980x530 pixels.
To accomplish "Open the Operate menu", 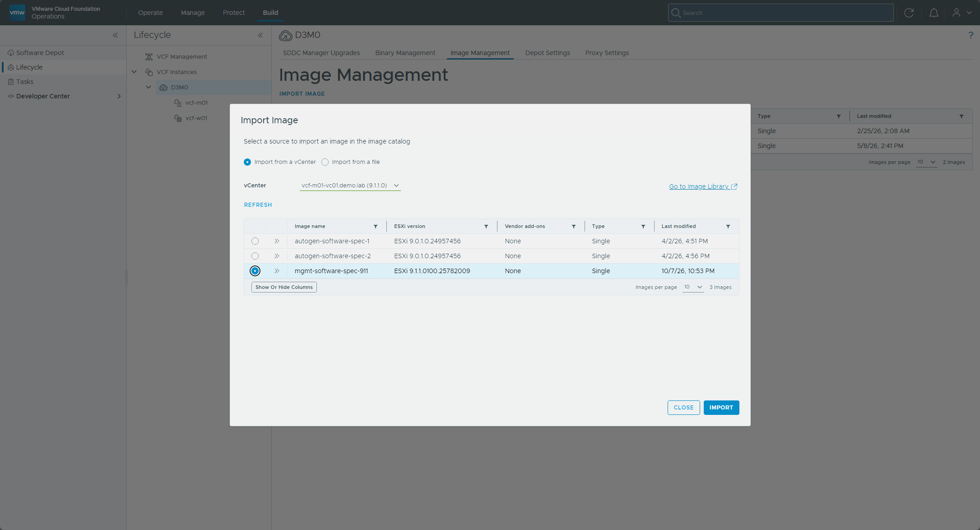I will pos(150,13).
